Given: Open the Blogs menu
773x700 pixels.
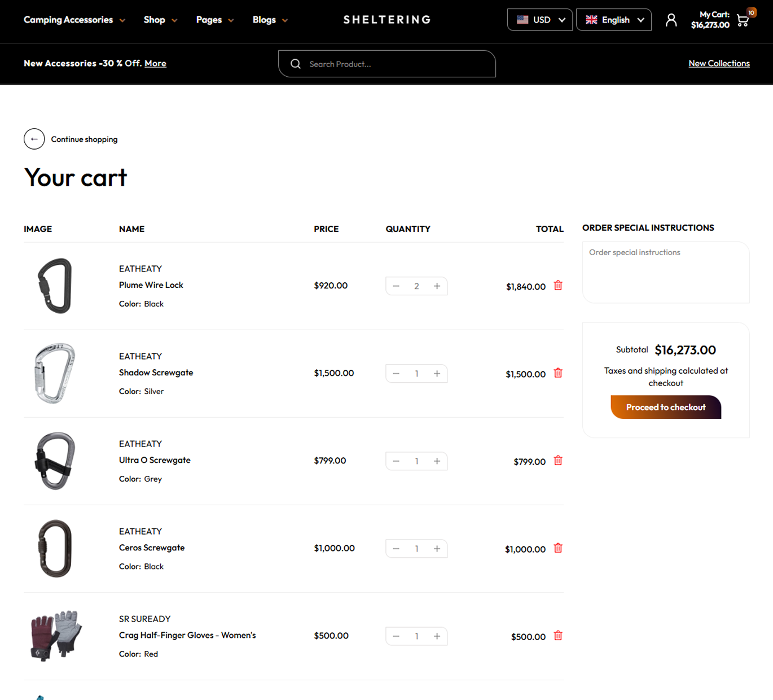Looking at the screenshot, I should (x=270, y=20).
